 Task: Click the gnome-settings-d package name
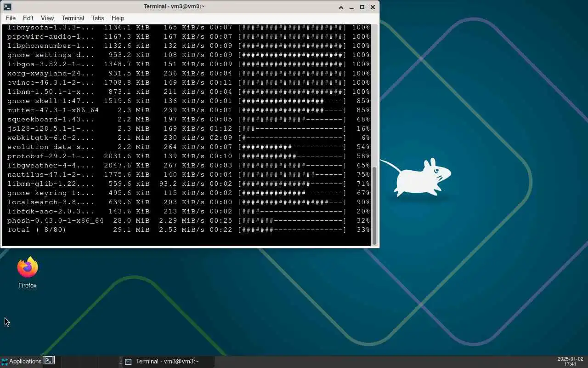tap(51, 55)
